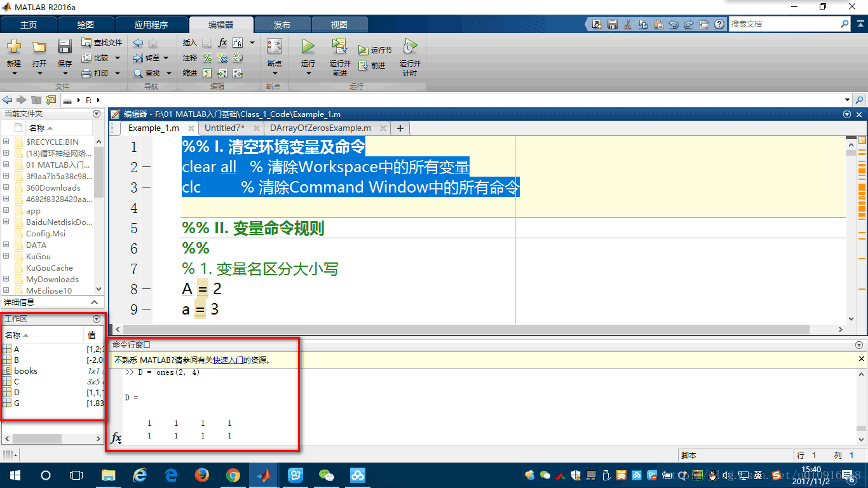
Task: Click the fx insert function icon in the ribbon
Action: (x=222, y=43)
